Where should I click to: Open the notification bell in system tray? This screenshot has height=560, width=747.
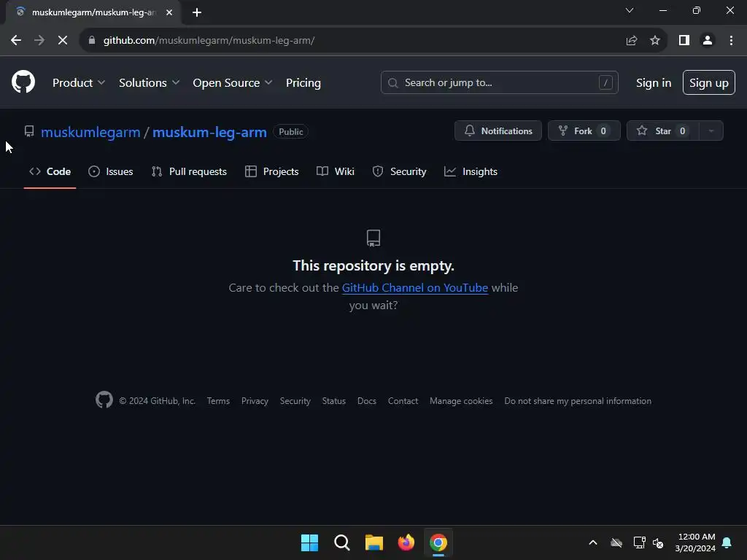pyautogui.click(x=727, y=542)
